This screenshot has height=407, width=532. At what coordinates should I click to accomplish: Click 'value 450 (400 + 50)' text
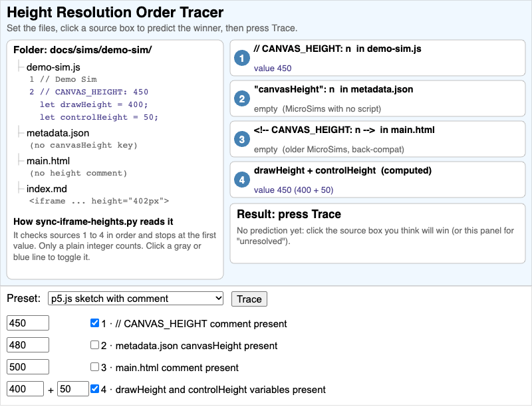coord(293,190)
